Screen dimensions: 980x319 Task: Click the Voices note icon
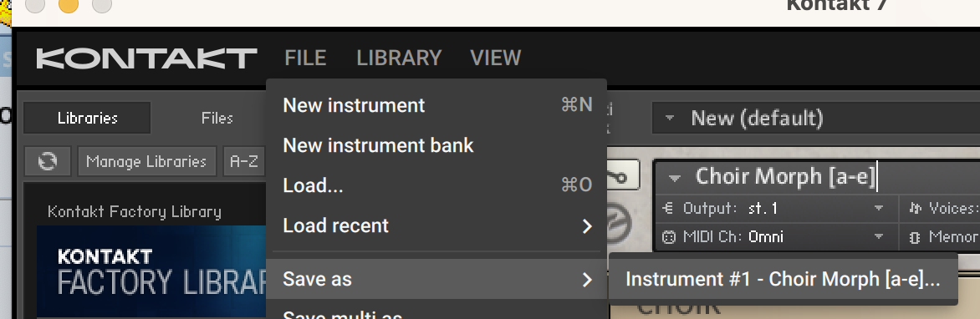pyautogui.click(x=915, y=208)
